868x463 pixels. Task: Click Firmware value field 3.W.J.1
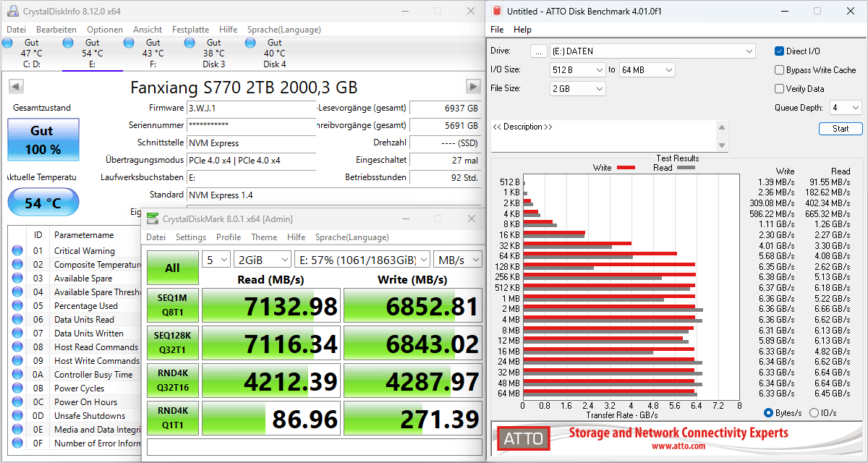coord(252,108)
